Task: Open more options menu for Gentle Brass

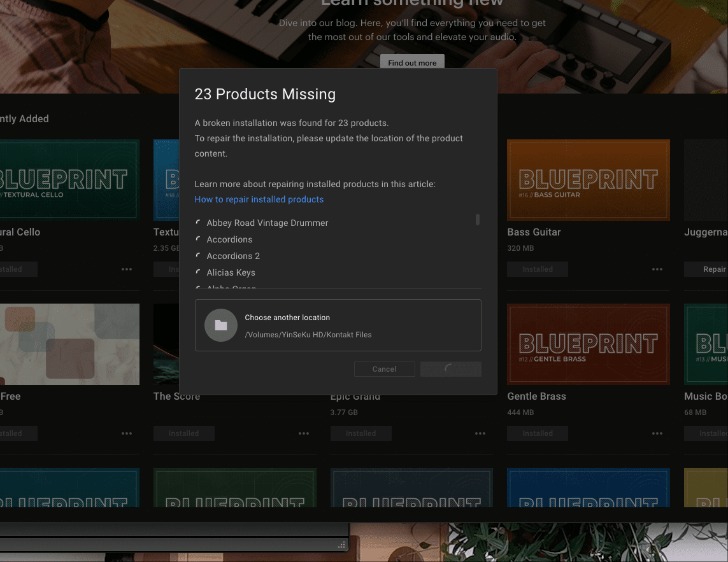Action: 657,433
